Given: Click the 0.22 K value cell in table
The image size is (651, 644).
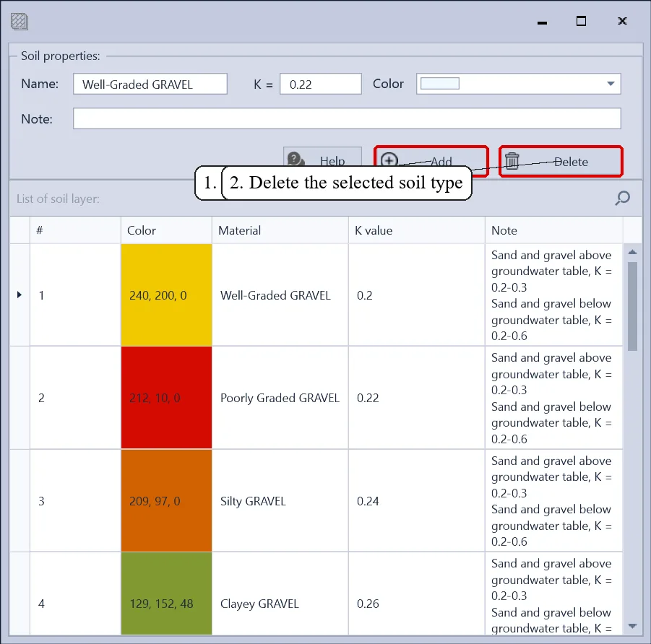Looking at the screenshot, I should [417, 398].
